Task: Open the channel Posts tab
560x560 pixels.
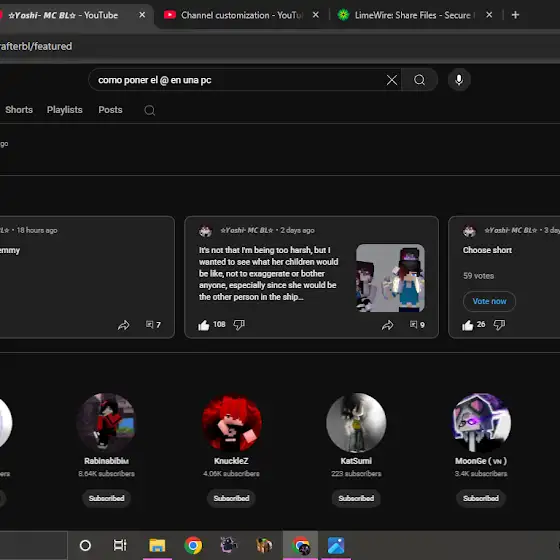Action: [110, 110]
